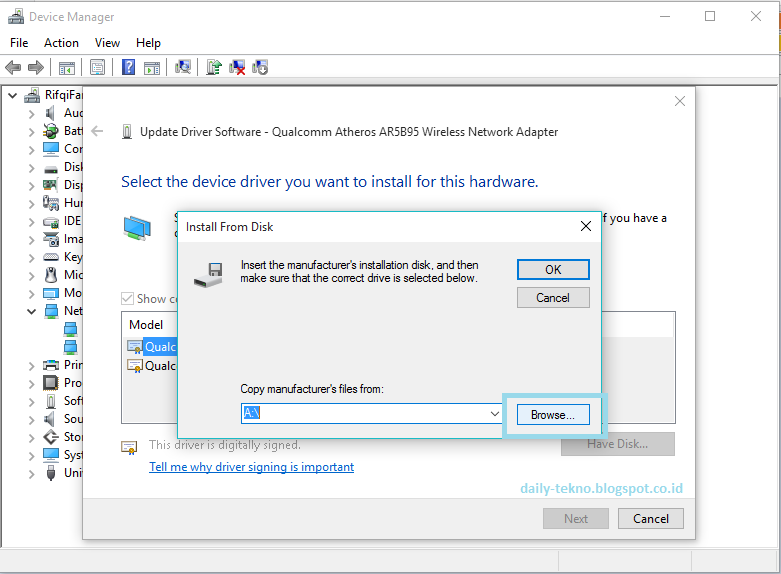Select the Monitors category icon
The height and width of the screenshot is (574, 781).
tap(50, 293)
